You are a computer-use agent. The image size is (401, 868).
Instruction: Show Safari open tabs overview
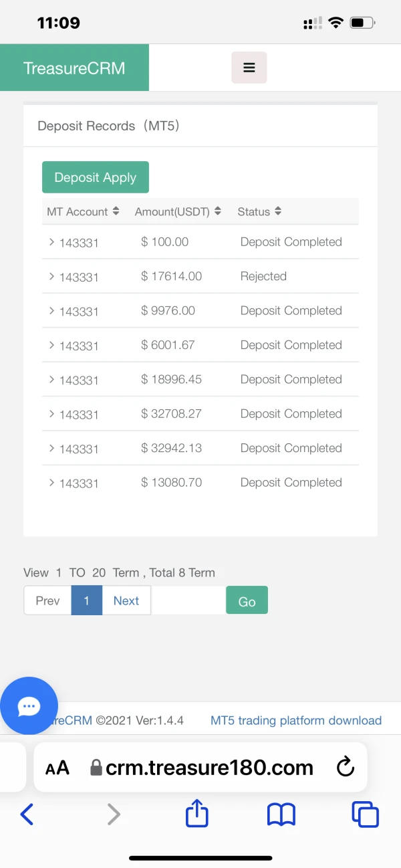pyautogui.click(x=365, y=814)
